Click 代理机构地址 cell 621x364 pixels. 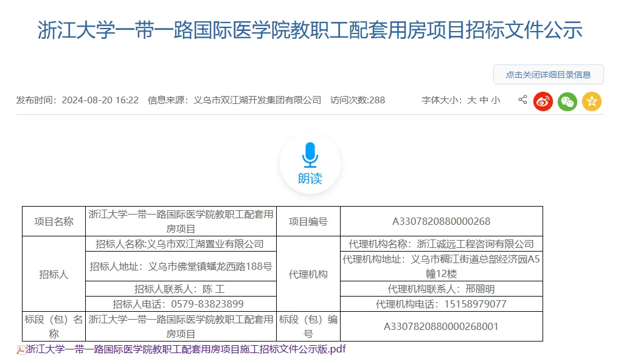[x=441, y=266]
